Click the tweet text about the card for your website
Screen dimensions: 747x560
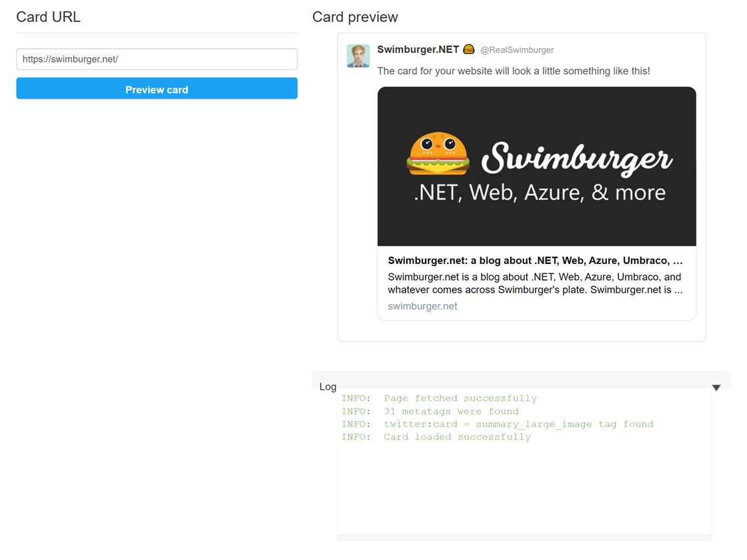pyautogui.click(x=513, y=71)
